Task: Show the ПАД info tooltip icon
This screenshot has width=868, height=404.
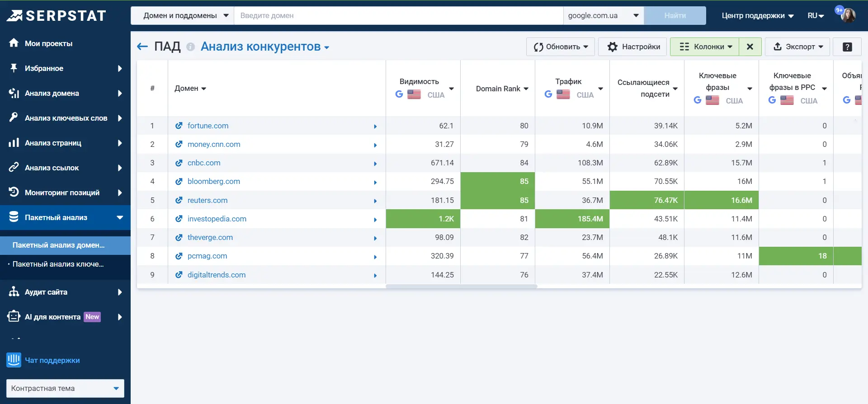Action: tap(191, 47)
